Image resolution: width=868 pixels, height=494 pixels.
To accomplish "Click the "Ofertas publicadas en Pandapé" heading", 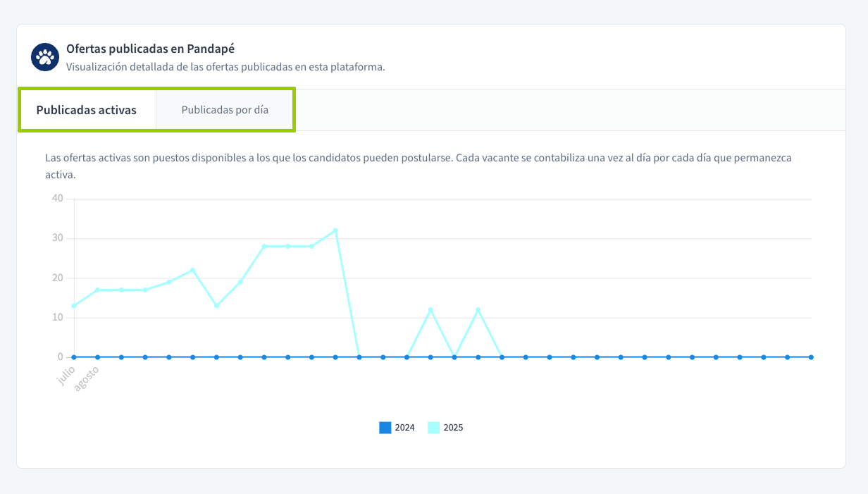I will [x=150, y=49].
